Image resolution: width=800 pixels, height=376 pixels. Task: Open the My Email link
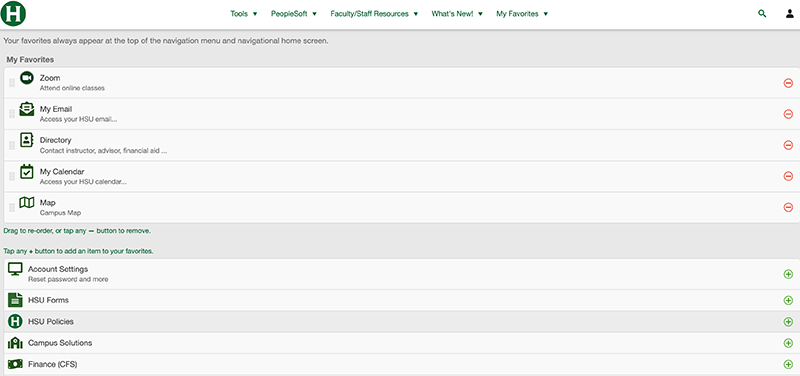pyautogui.click(x=56, y=109)
